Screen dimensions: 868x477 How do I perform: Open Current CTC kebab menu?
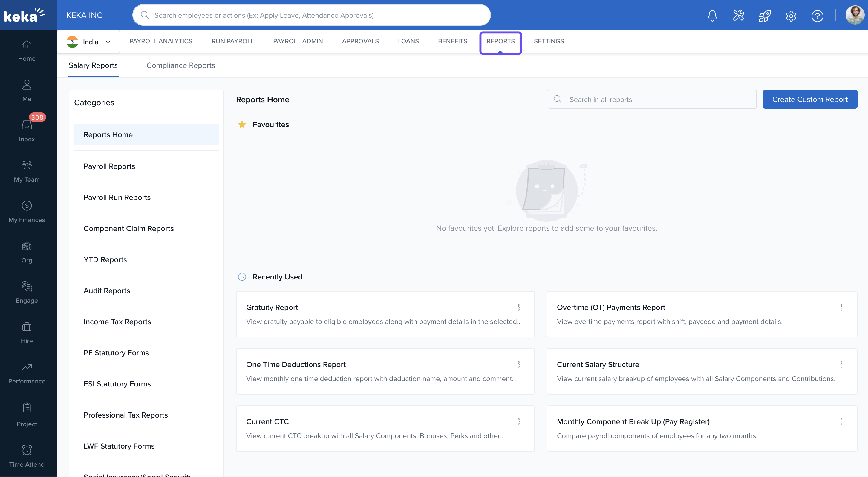click(x=518, y=421)
